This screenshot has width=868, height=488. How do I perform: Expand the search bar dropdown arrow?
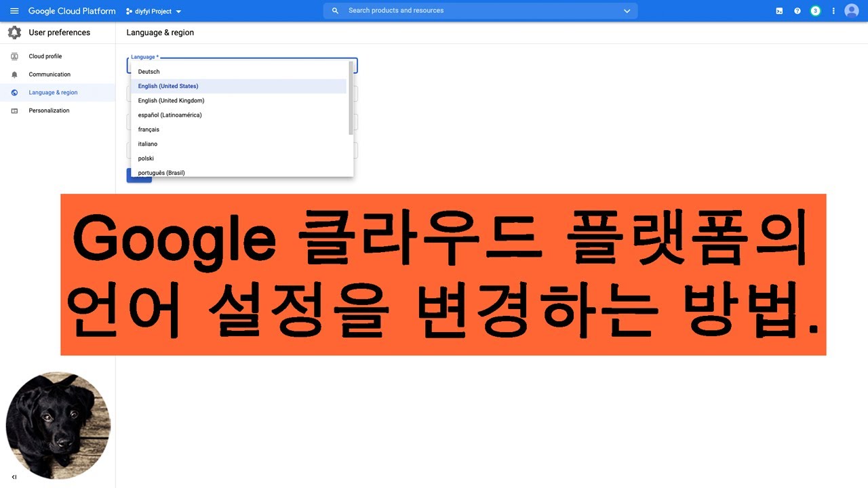(627, 11)
